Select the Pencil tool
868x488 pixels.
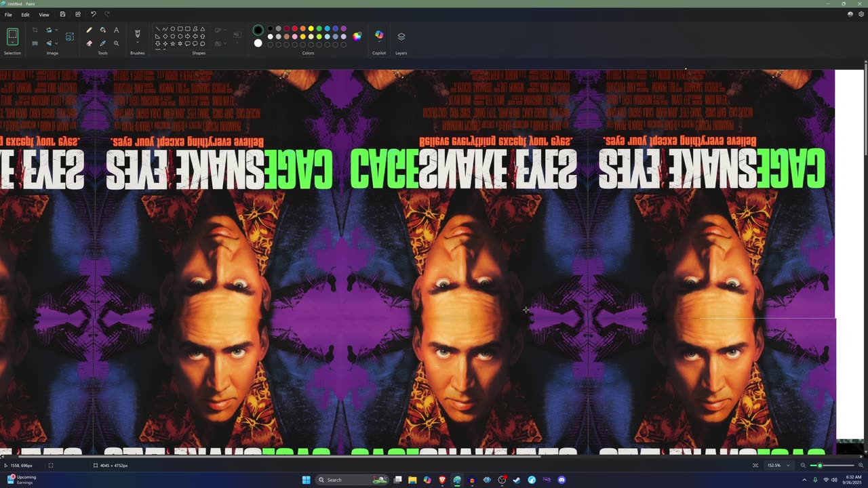tap(89, 30)
